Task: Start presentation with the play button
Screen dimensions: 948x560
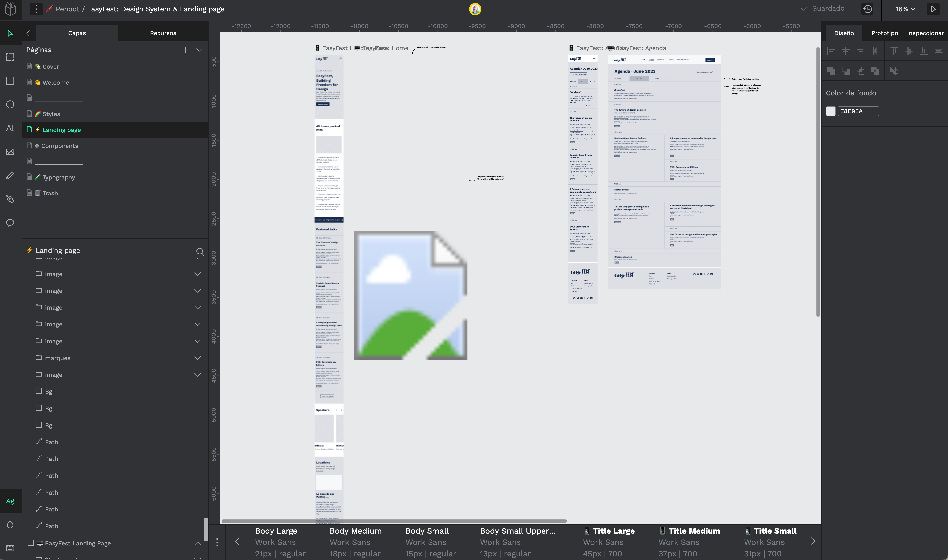Action: coord(933,9)
